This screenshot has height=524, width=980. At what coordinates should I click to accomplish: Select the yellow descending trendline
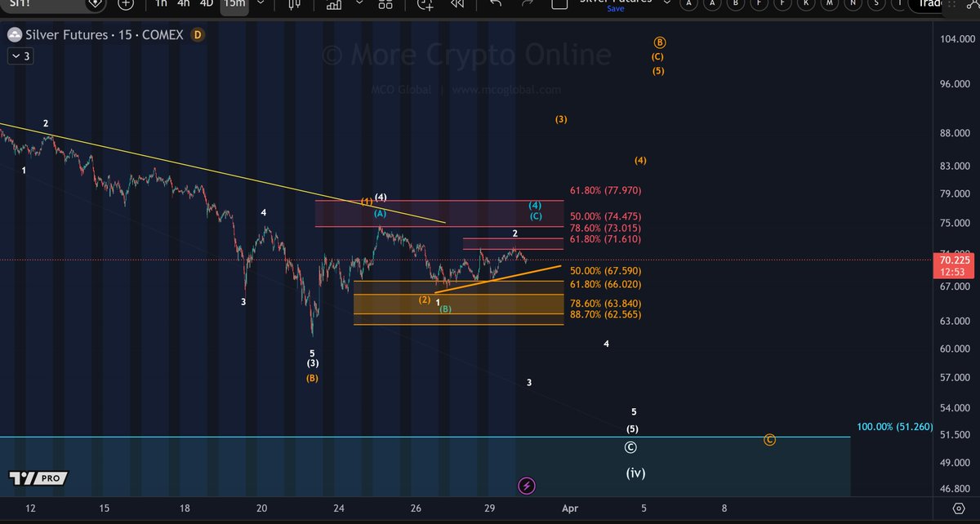point(222,174)
